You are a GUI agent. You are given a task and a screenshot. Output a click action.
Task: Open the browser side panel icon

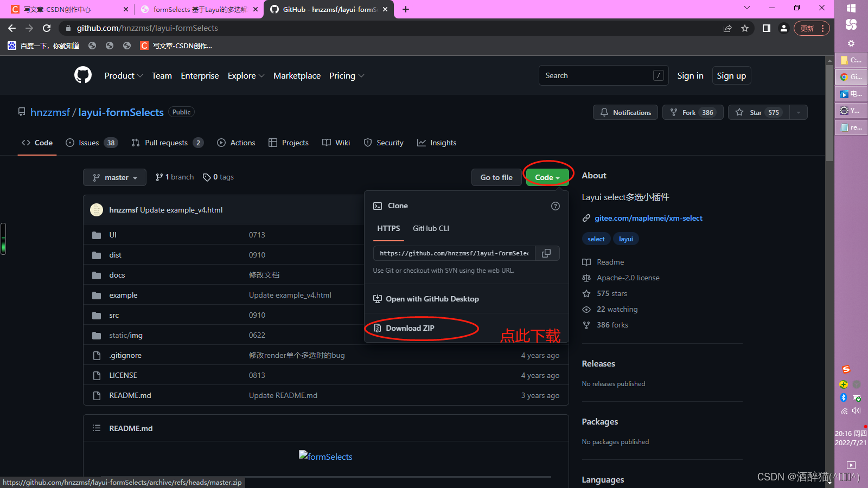point(766,28)
